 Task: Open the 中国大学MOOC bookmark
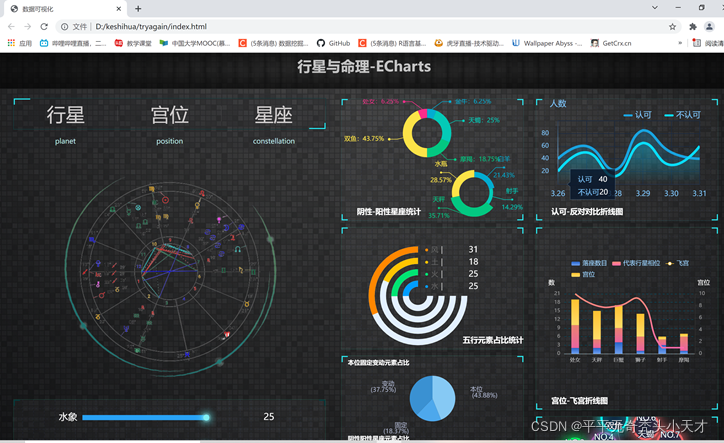click(x=195, y=43)
